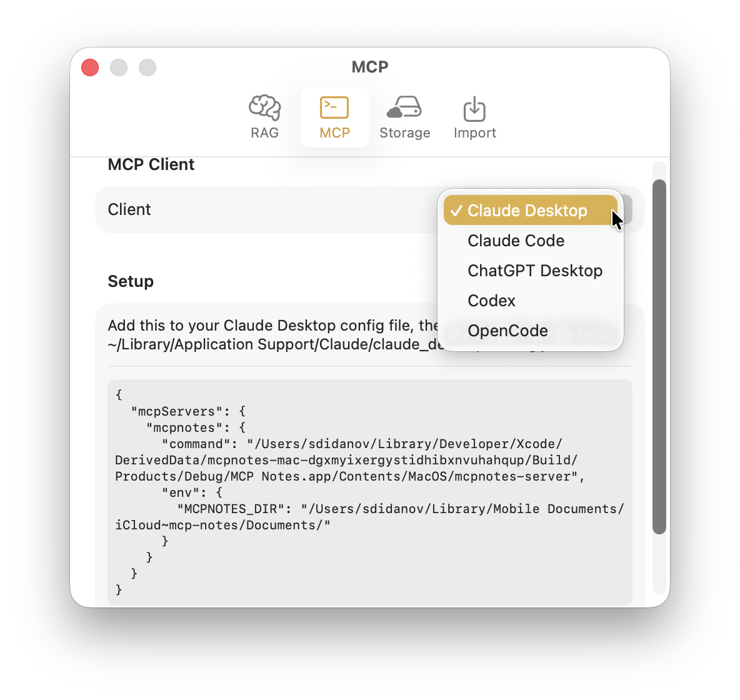Click the JSON config code block
The height and width of the screenshot is (700, 740).
click(369, 492)
